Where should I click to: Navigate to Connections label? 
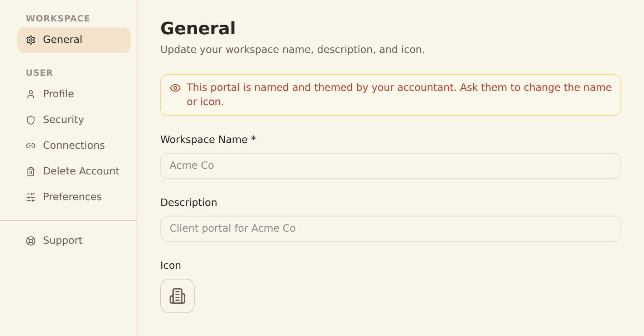click(74, 145)
